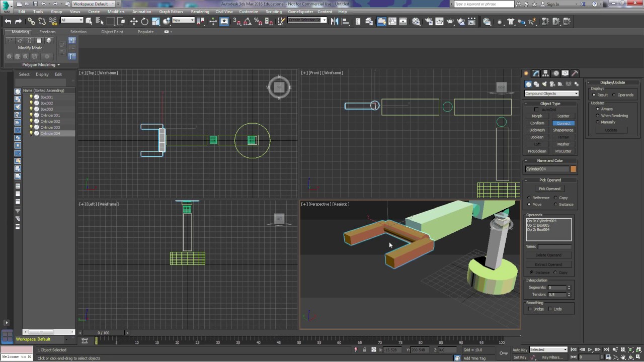Click the ProBoolean object type button

(x=537, y=151)
